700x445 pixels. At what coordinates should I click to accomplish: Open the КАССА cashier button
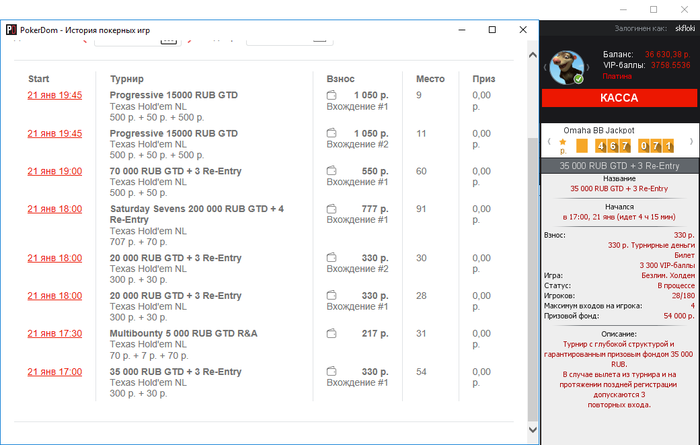[619, 98]
